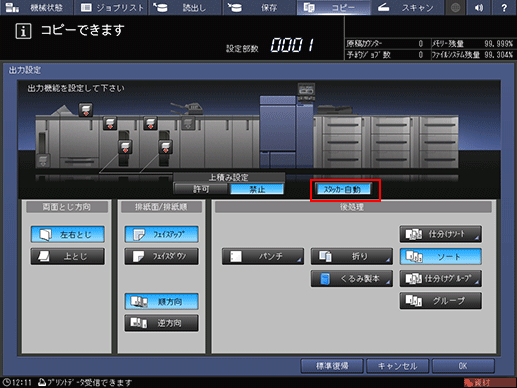
Task: Click the 原稿カウンター value
Action: [x=420, y=44]
